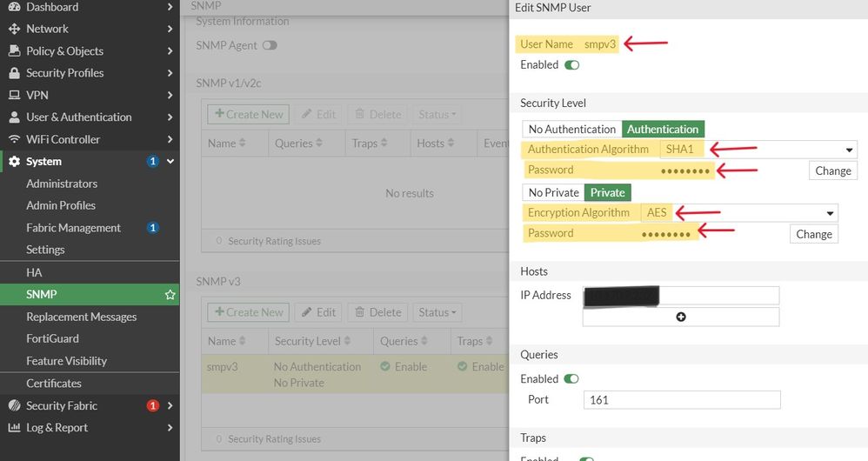
Task: Sort SNMP v3 table by Traps arrows
Action: pyautogui.click(x=489, y=341)
